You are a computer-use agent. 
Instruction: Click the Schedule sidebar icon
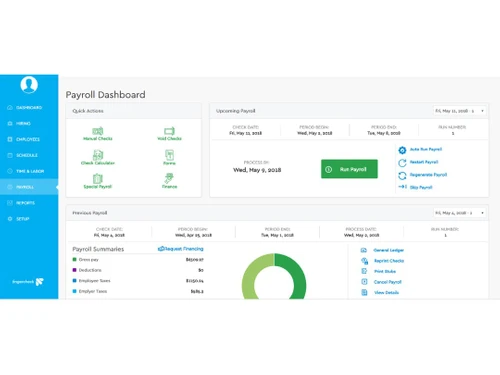pos(10,155)
